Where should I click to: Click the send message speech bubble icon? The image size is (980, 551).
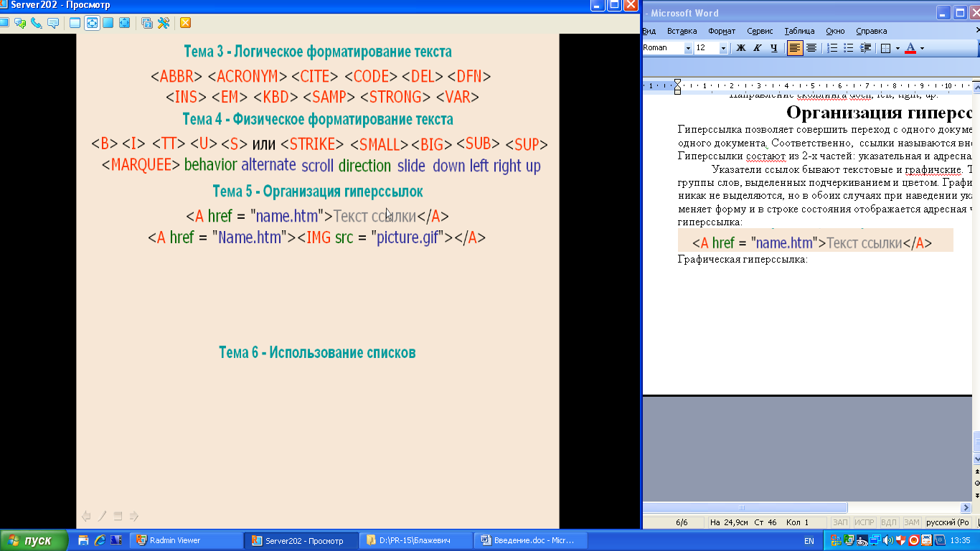[53, 23]
